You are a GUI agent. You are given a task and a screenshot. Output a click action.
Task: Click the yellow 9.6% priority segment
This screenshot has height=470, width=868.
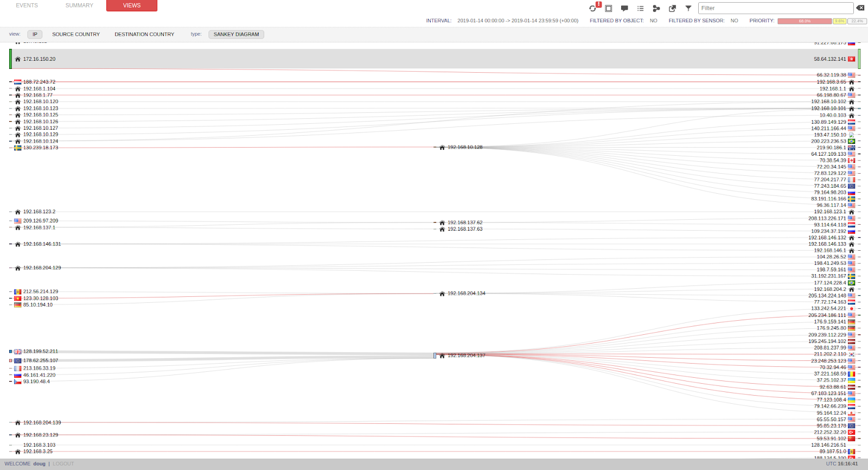point(840,21)
